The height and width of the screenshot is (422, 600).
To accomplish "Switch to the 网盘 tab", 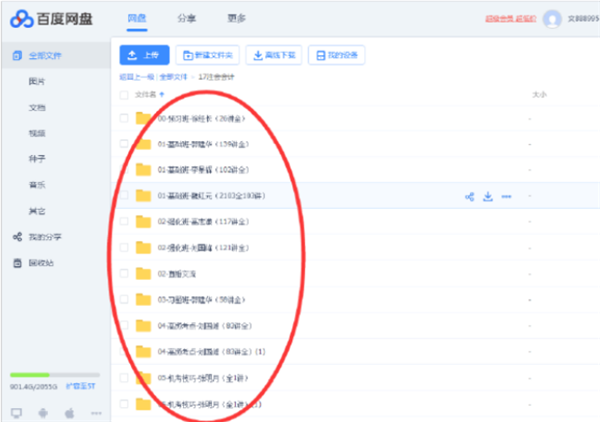I will point(137,18).
